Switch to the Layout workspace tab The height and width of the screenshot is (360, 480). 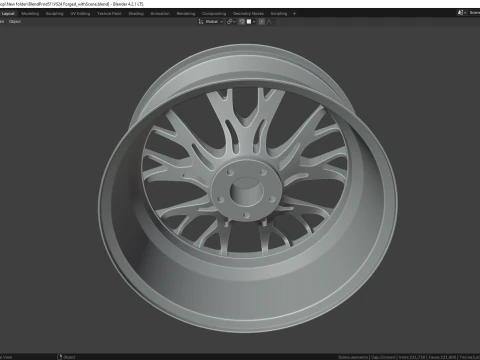pyautogui.click(x=8, y=14)
